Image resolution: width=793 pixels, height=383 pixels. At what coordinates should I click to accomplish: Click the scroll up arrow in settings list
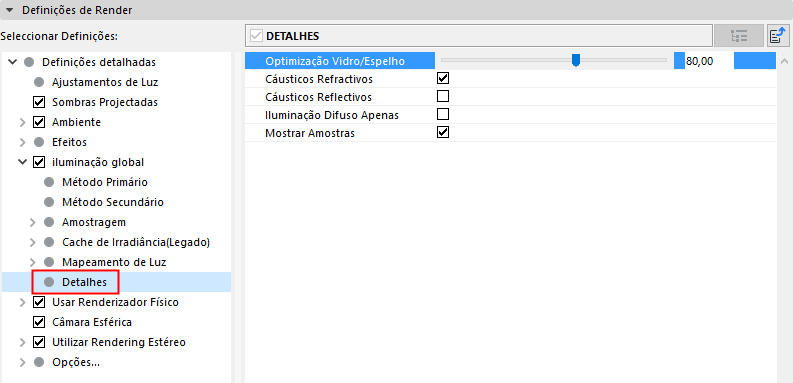(784, 62)
